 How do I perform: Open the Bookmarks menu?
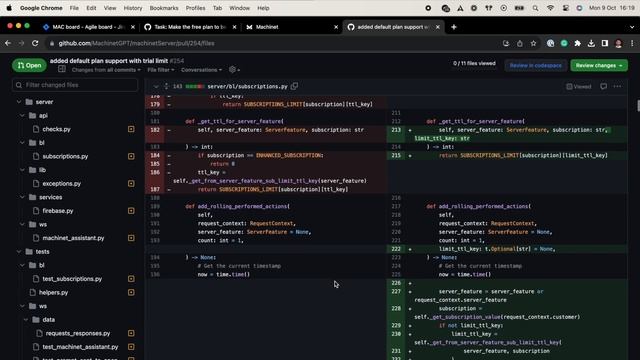pos(164,8)
